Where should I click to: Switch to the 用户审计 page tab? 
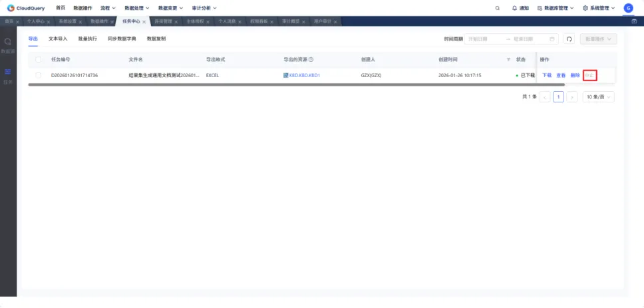323,21
